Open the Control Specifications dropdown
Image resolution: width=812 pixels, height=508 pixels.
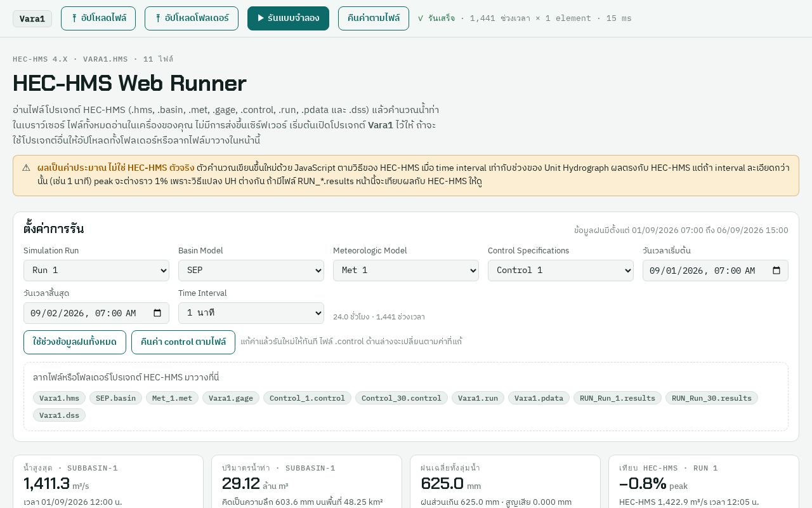tap(561, 271)
